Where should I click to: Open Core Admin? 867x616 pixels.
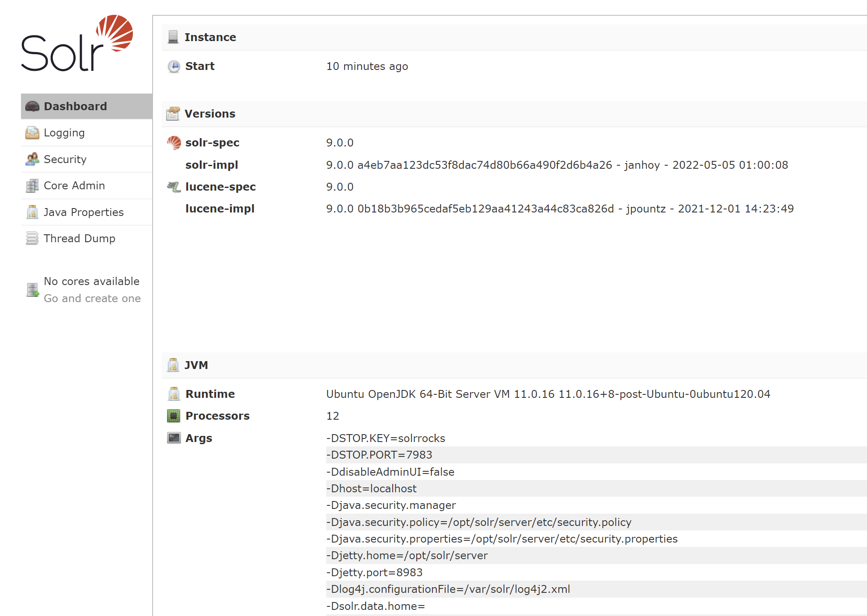[87, 186]
